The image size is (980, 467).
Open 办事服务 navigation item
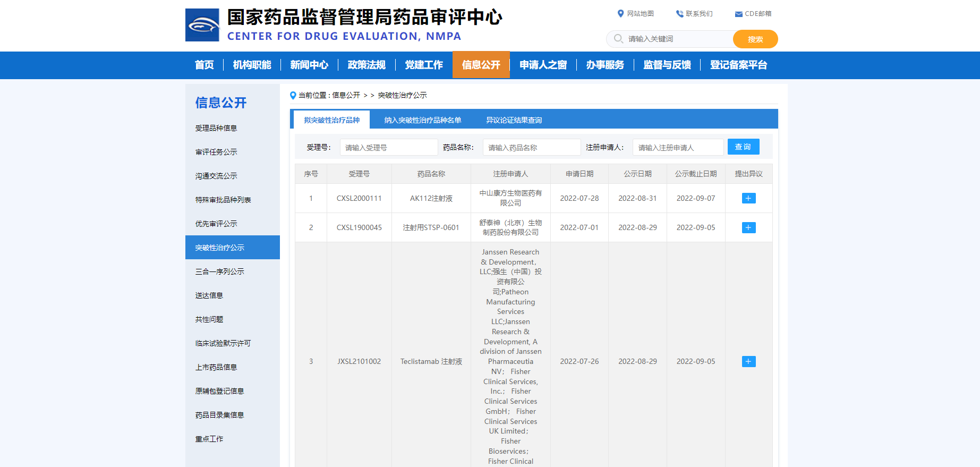(x=605, y=65)
